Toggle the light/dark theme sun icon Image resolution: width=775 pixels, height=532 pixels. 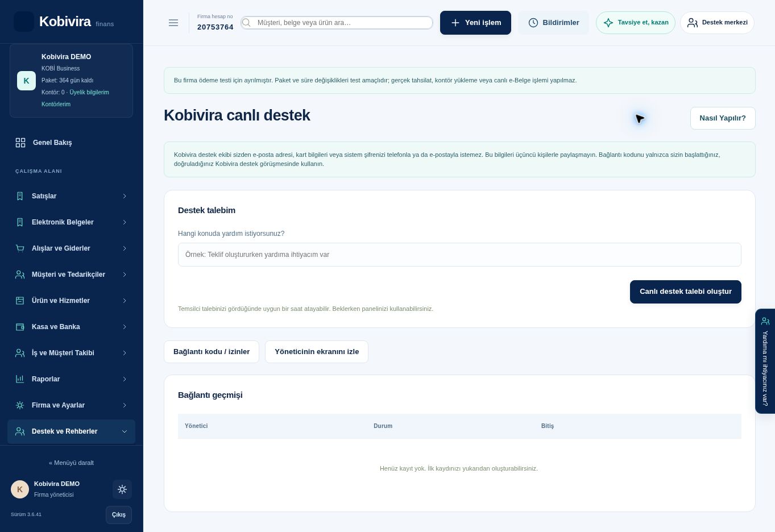(x=122, y=489)
